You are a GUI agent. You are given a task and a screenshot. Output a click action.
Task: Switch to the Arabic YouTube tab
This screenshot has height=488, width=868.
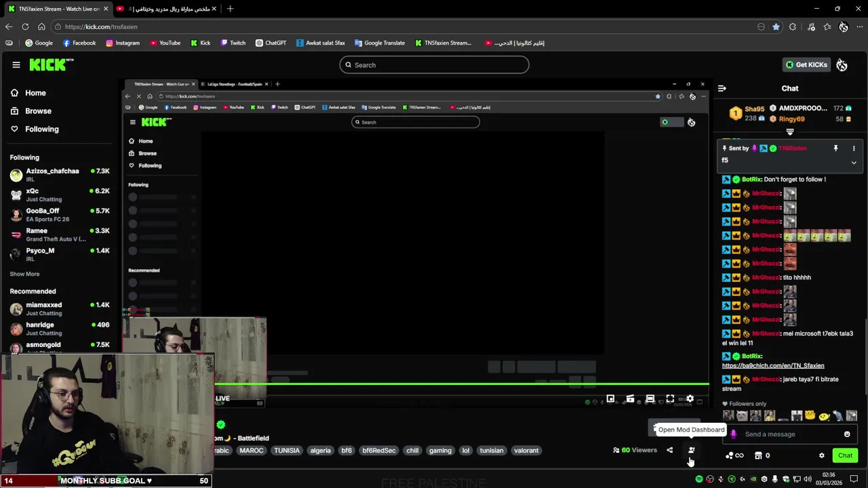(x=167, y=9)
